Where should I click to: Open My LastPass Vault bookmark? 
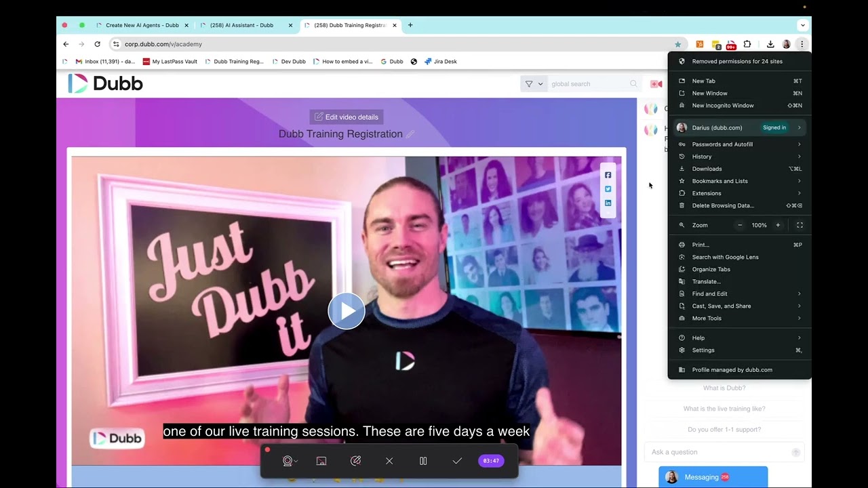click(x=170, y=62)
